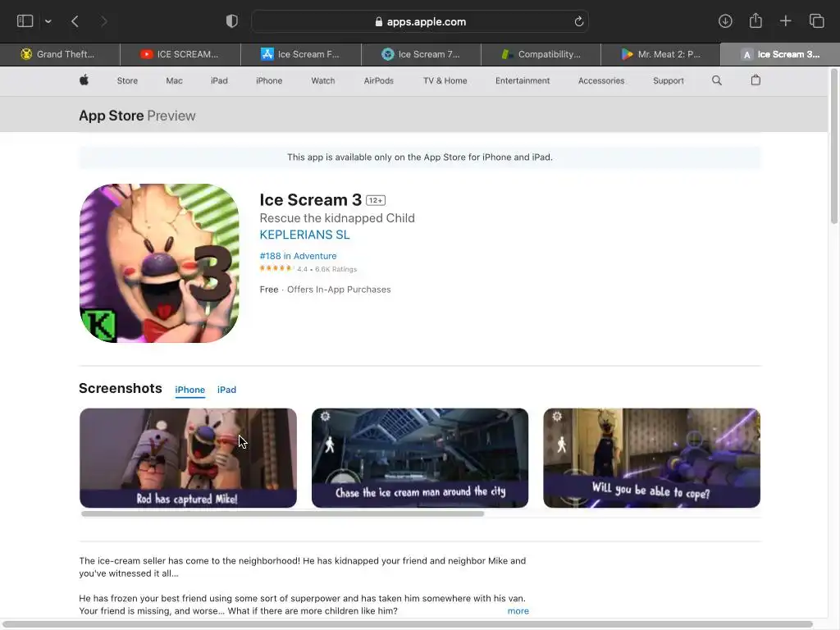Open the iPhone navigation menu item
Screen dimensions: 840x630
(x=269, y=81)
